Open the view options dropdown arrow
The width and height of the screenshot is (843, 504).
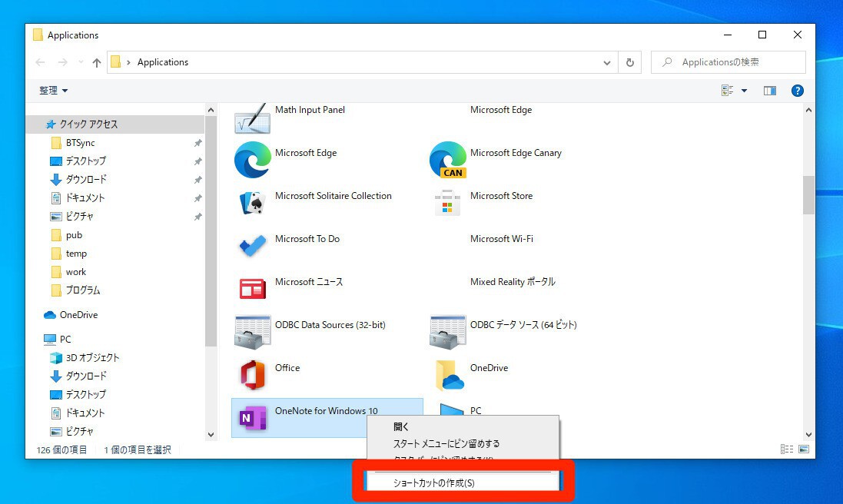(x=744, y=91)
